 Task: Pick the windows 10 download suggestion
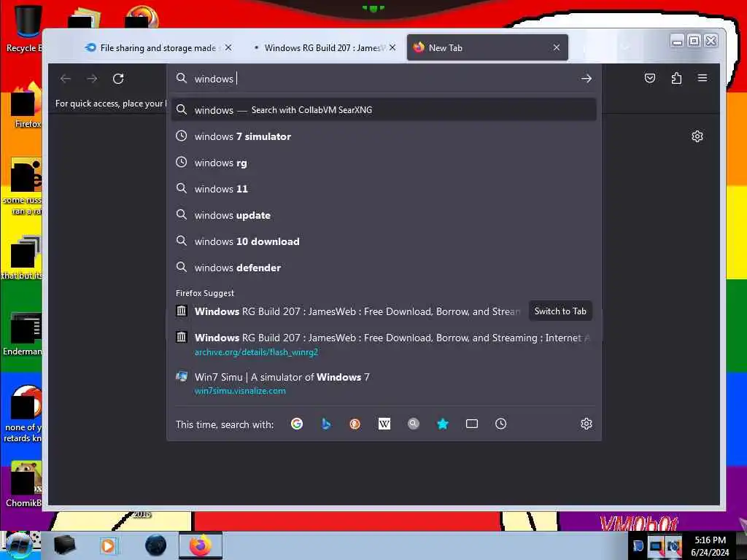[x=384, y=241]
